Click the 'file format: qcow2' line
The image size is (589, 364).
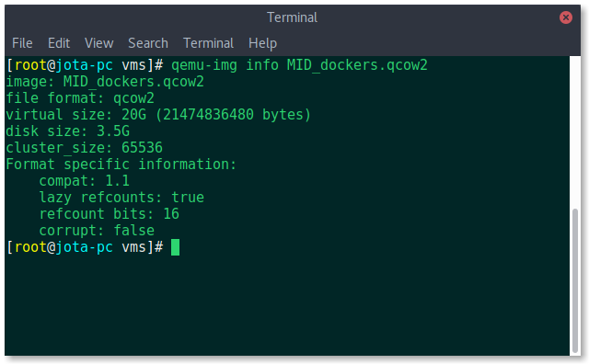pos(80,98)
